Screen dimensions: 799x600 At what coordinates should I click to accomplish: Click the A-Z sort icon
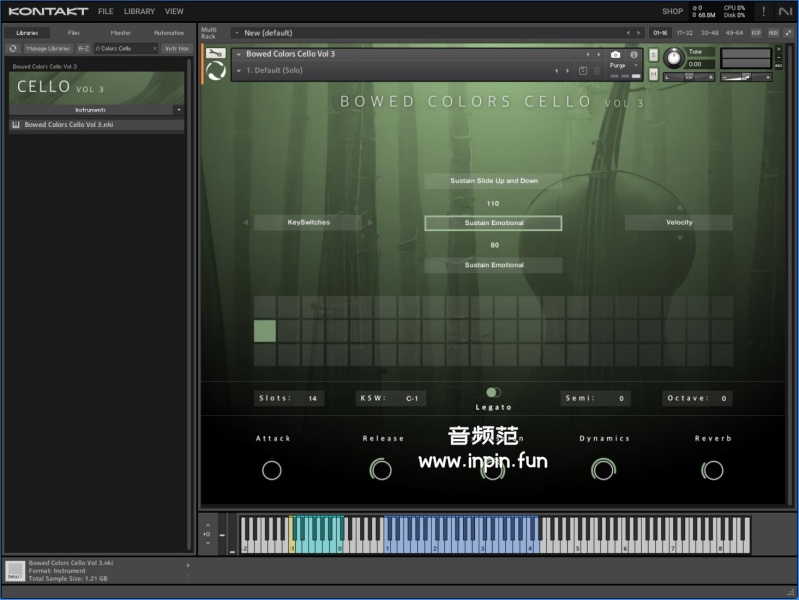83,48
